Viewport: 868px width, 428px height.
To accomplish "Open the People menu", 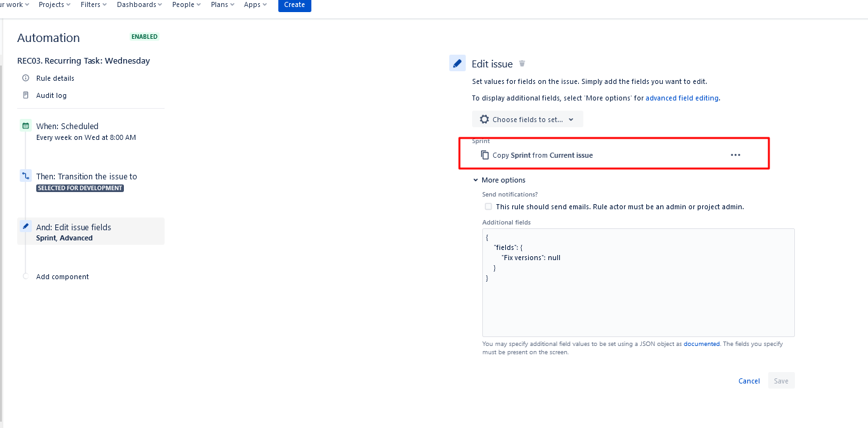I will click(x=186, y=4).
